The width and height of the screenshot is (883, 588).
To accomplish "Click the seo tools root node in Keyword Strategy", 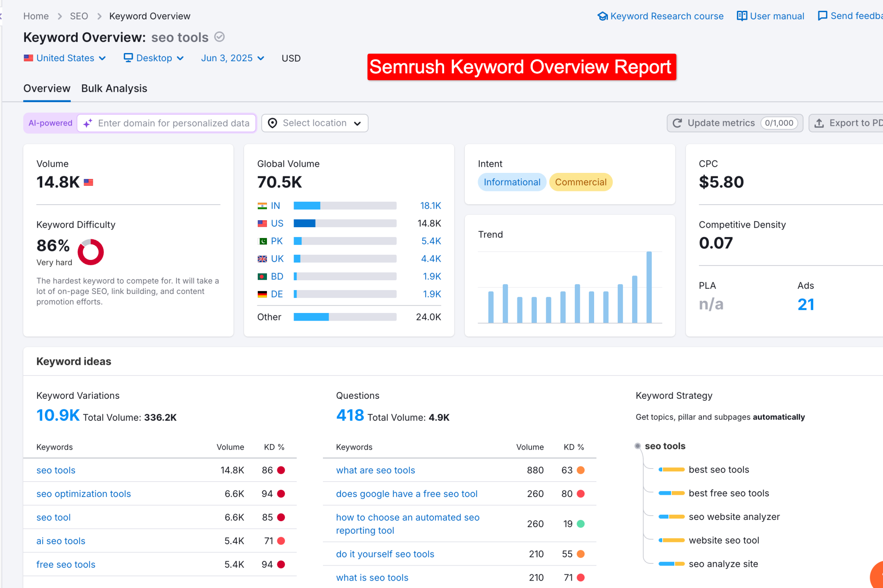I will pos(665,446).
